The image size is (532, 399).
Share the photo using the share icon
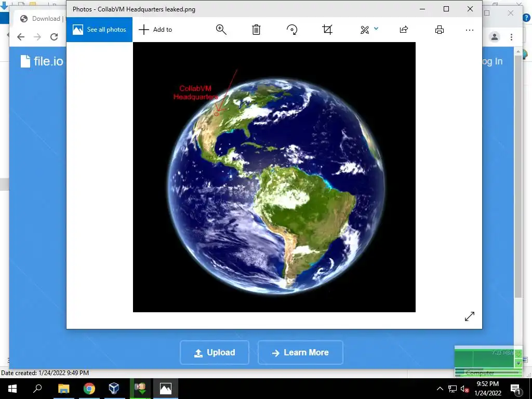(x=404, y=30)
